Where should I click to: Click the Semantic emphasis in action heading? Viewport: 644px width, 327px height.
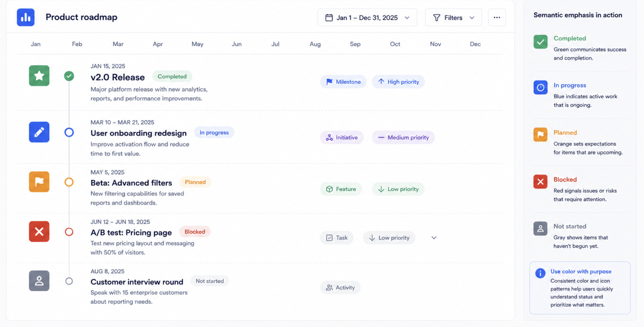[578, 15]
